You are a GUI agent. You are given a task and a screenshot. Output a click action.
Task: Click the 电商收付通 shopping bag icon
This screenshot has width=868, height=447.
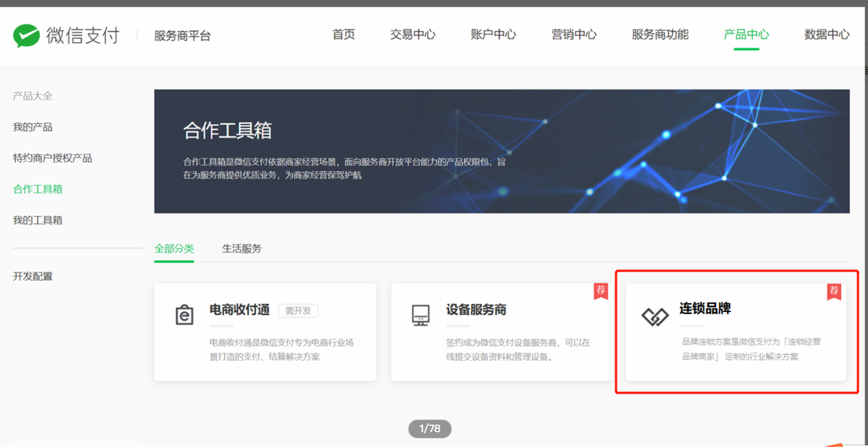[184, 315]
